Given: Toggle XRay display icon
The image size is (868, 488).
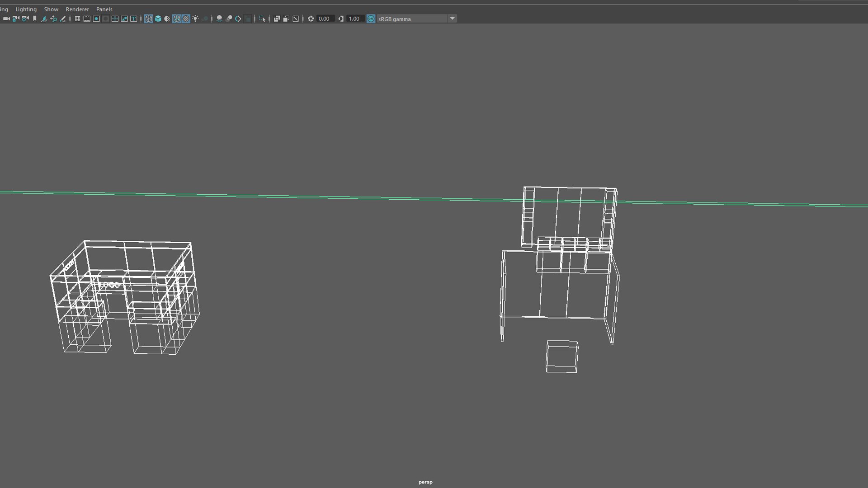Looking at the screenshot, I should click(277, 19).
